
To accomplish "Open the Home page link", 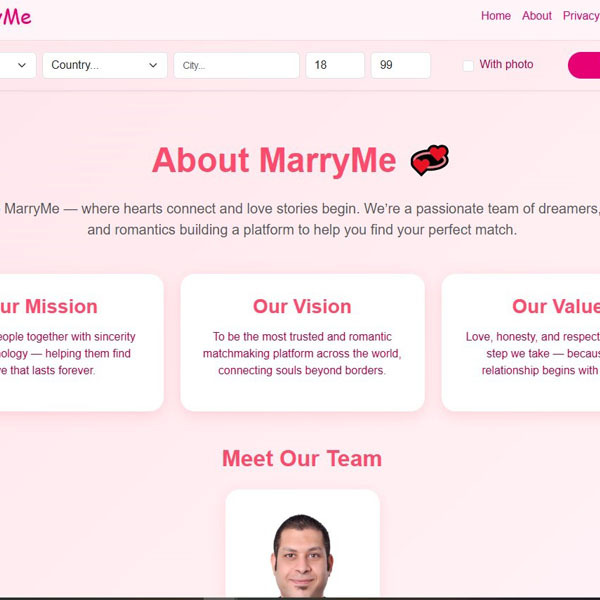I will click(496, 16).
